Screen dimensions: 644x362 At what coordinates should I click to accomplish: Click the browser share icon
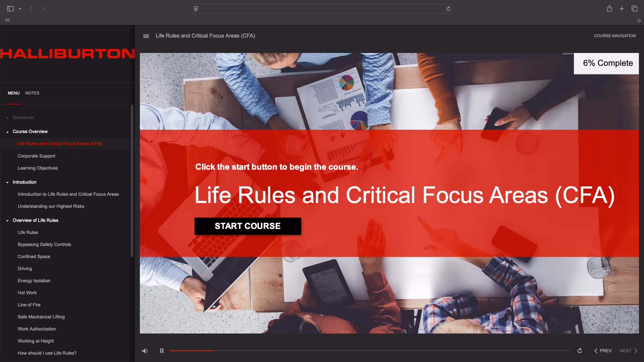pos(609,9)
